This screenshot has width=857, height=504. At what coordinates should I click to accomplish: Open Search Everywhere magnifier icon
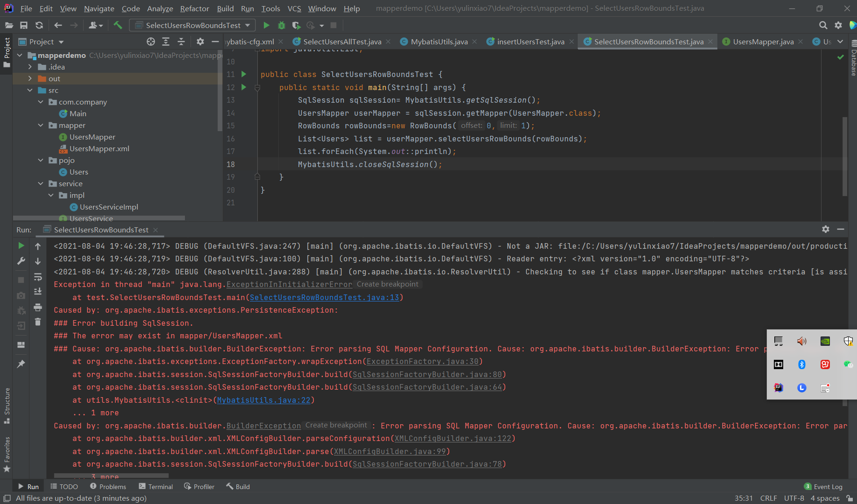pyautogui.click(x=823, y=25)
